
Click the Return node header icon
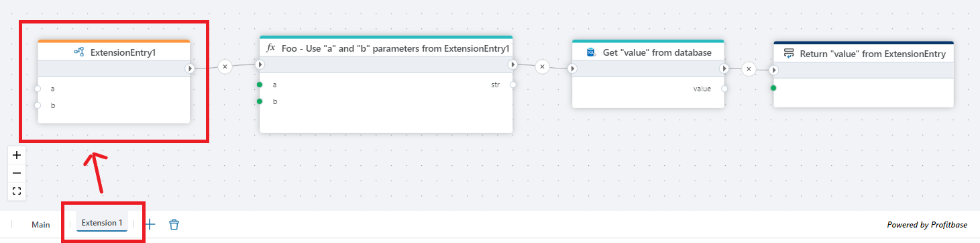[x=790, y=53]
